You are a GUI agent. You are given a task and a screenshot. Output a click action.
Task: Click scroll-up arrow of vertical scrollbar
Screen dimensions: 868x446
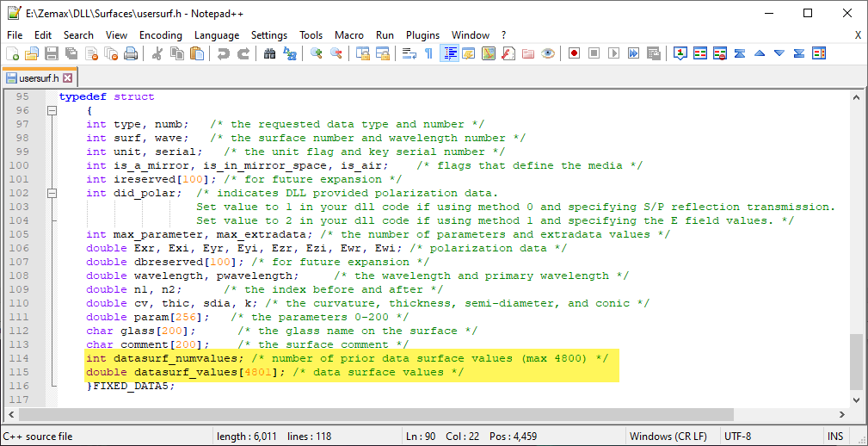(856, 96)
